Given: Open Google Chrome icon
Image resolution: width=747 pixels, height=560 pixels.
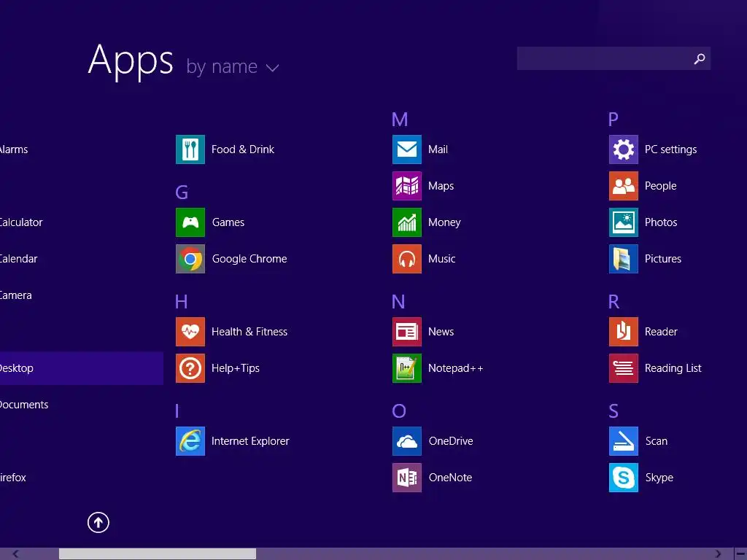Looking at the screenshot, I should point(190,259).
